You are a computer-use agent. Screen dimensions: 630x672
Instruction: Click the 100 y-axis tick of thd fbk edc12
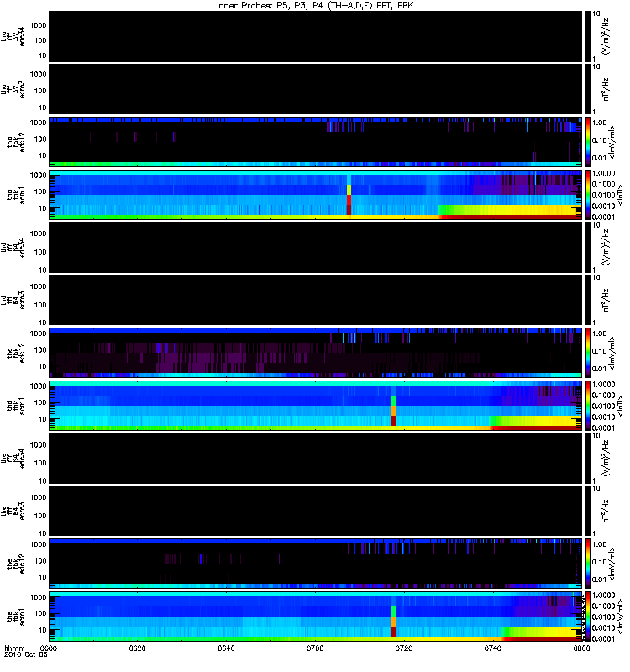(x=40, y=350)
